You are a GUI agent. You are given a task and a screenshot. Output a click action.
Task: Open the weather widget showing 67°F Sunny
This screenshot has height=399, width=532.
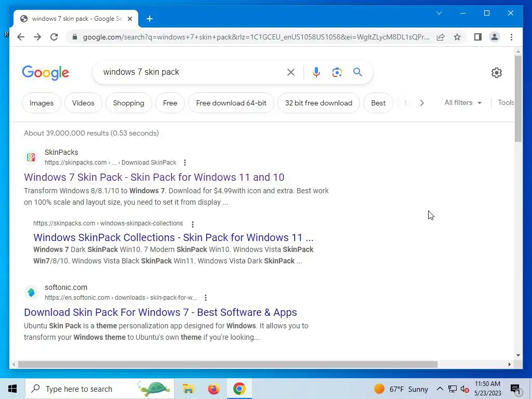(x=401, y=389)
